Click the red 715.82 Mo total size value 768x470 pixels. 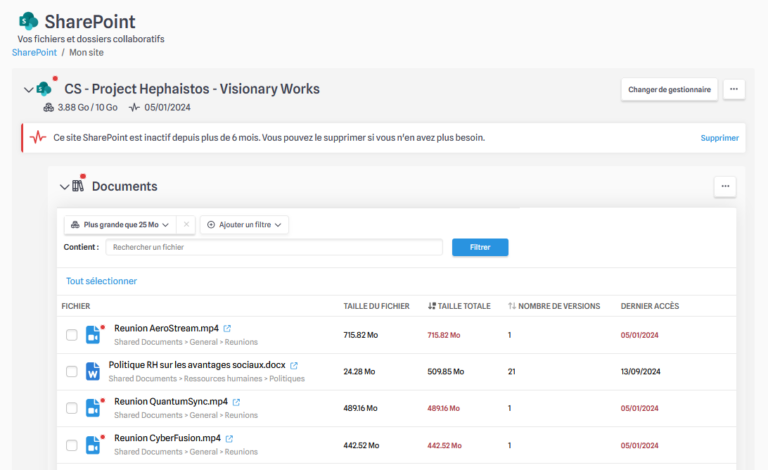coord(444,335)
